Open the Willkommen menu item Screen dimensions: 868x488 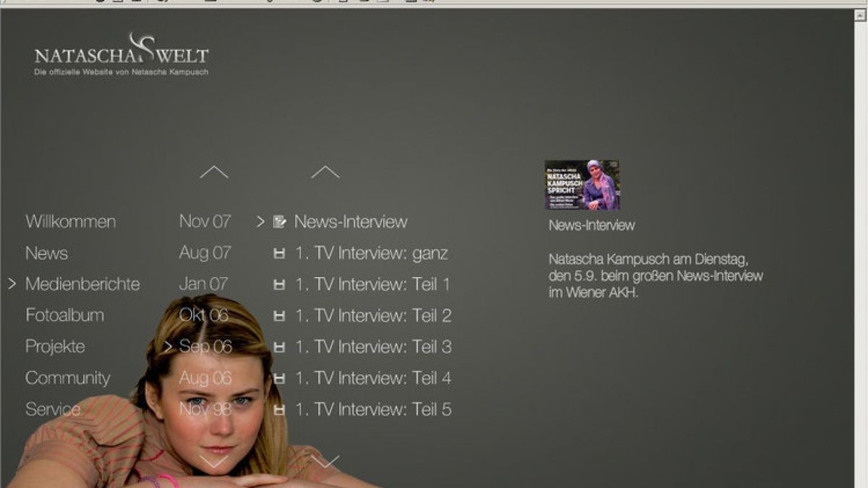point(70,221)
